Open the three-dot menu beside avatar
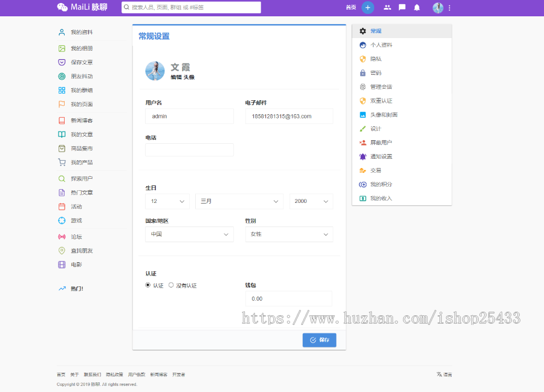The image size is (544, 392). (x=449, y=8)
